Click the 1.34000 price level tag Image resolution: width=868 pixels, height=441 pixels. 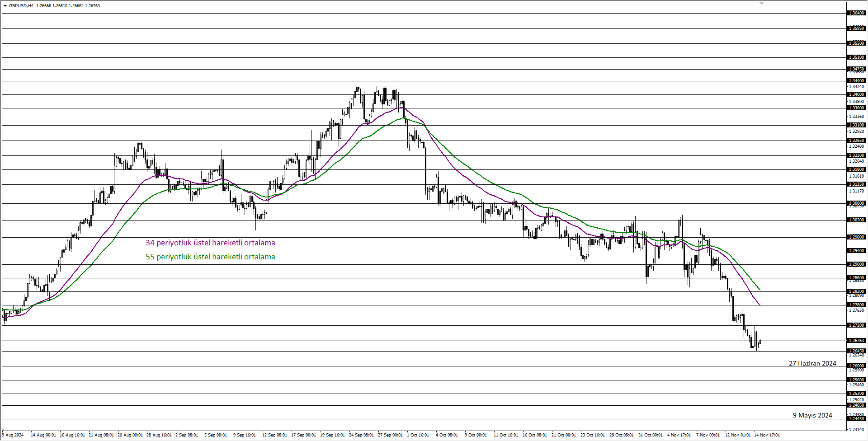point(856,94)
